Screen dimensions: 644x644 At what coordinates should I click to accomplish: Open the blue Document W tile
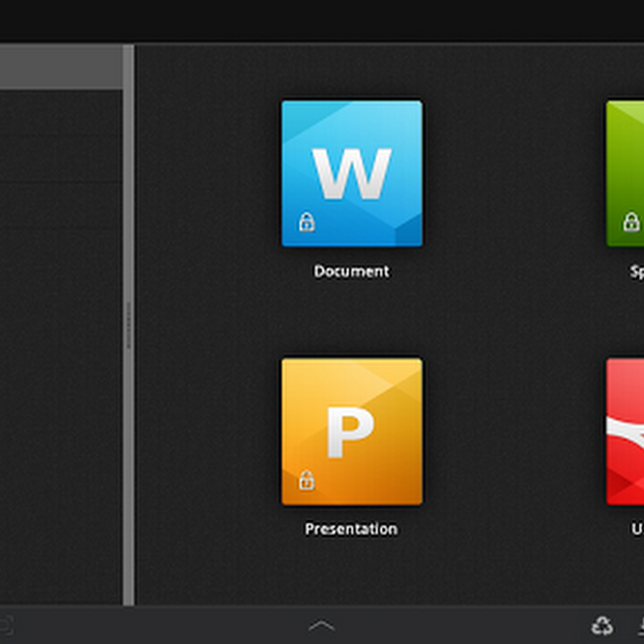(351, 174)
